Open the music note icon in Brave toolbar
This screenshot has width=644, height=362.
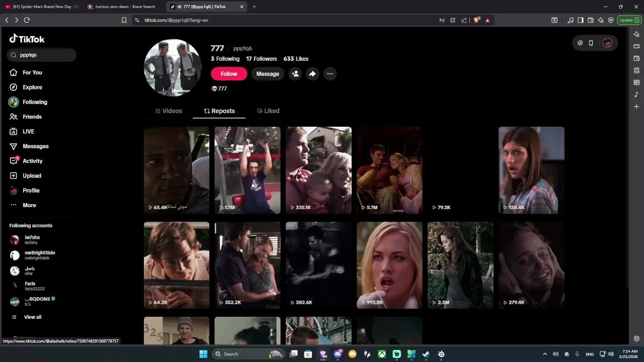(x=571, y=20)
